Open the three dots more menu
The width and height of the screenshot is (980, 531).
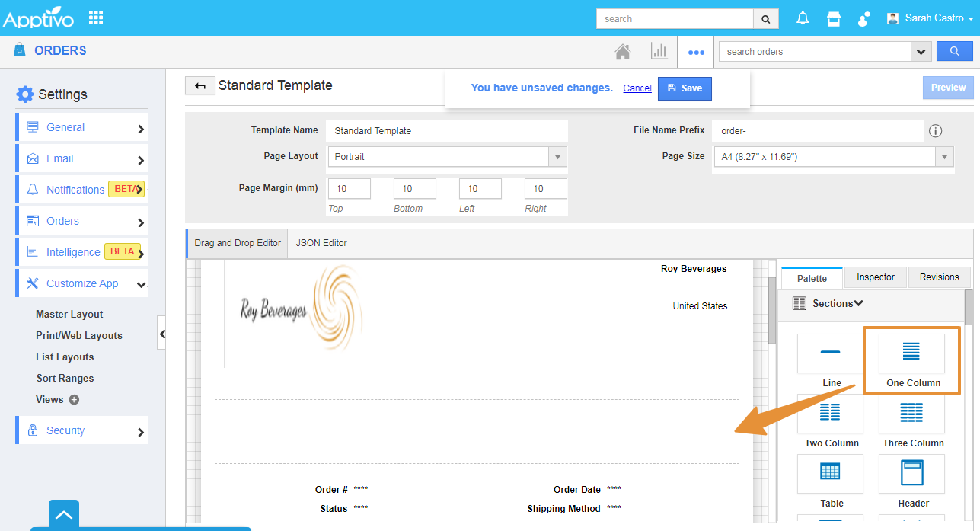click(x=696, y=52)
